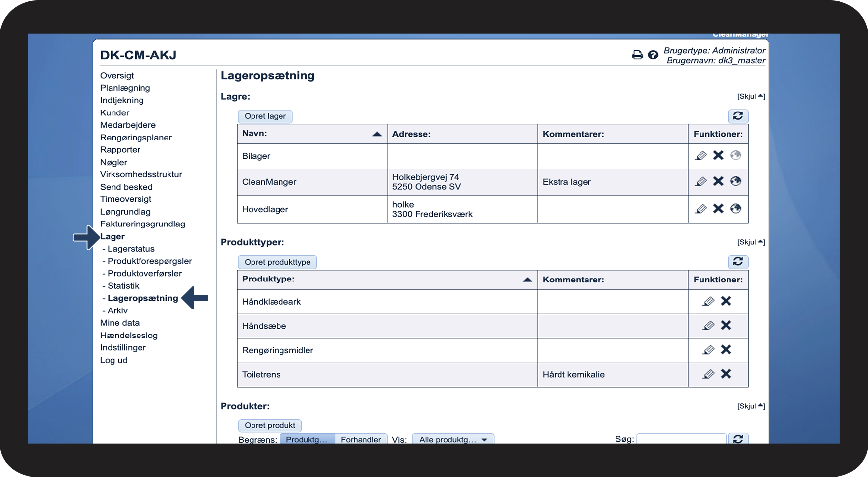Open the Alle produktg… dropdown

pos(453,439)
